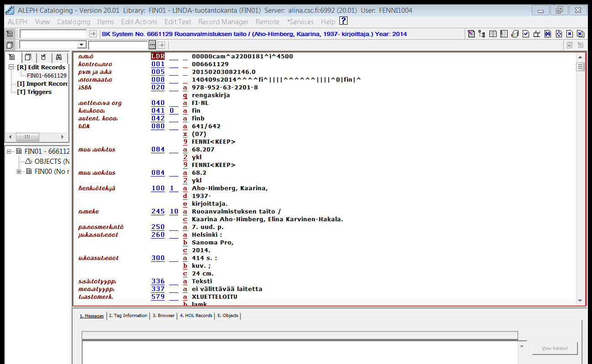The height and width of the screenshot is (364, 592).
Task: Click the 100 field tag
Action: 158,188
